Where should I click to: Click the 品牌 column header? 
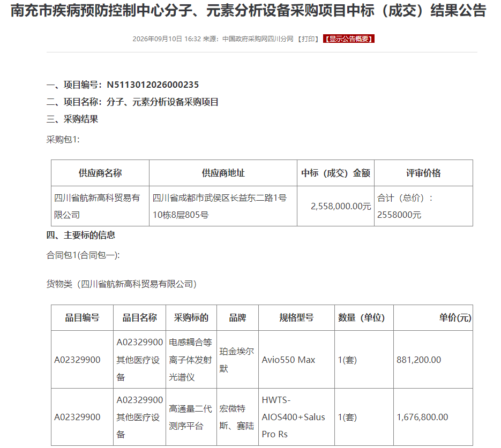click(238, 318)
